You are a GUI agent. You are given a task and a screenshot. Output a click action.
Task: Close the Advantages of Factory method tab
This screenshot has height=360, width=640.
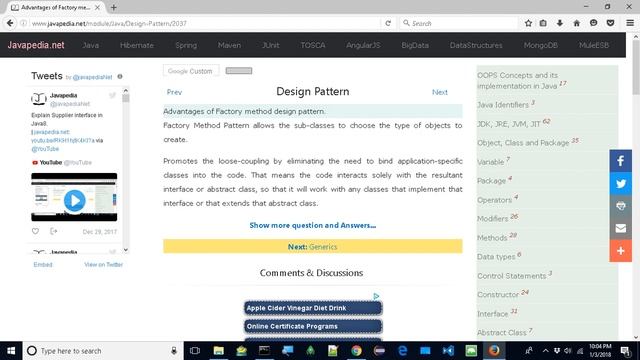[97, 7]
